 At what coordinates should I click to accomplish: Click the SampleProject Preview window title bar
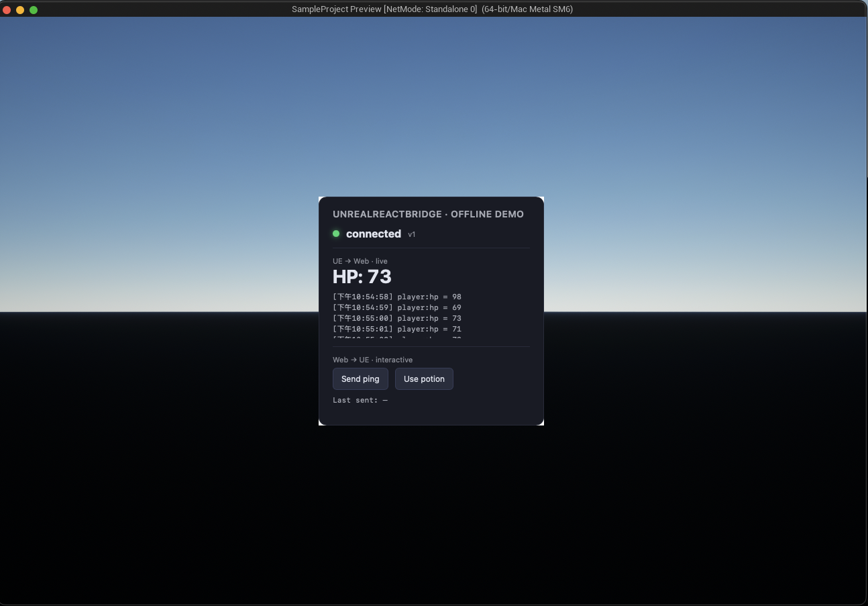(432, 9)
